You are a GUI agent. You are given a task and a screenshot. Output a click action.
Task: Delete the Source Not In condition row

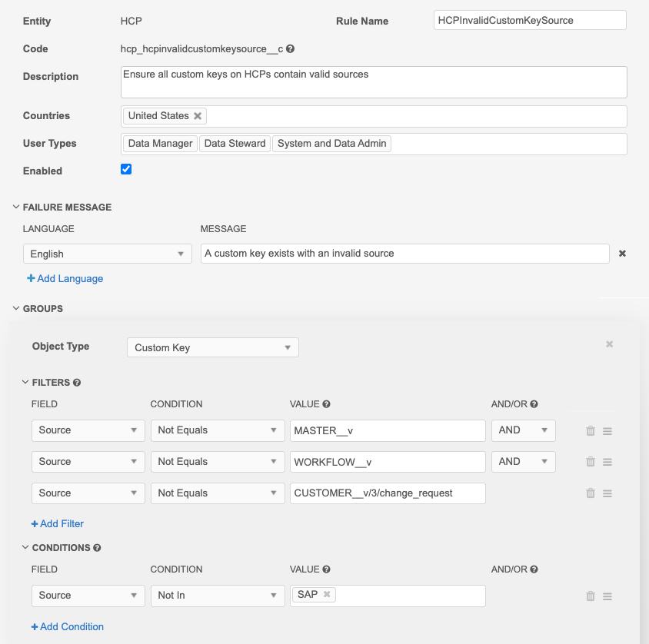[591, 596]
